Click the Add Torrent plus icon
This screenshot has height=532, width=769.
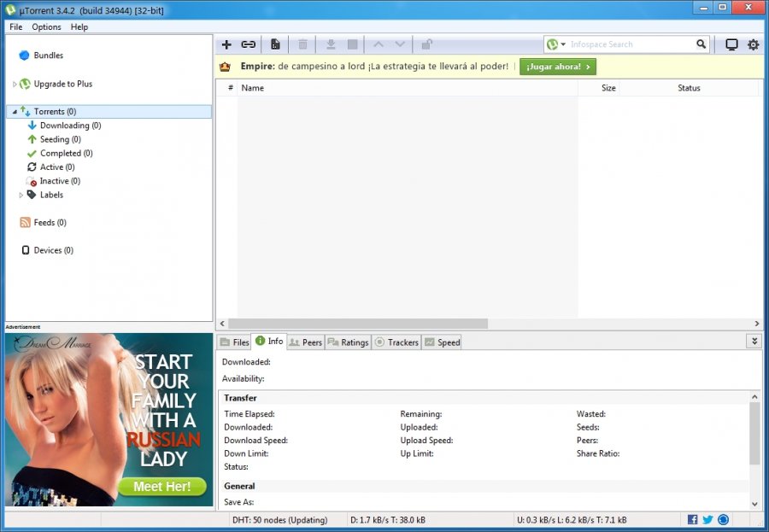[226, 44]
